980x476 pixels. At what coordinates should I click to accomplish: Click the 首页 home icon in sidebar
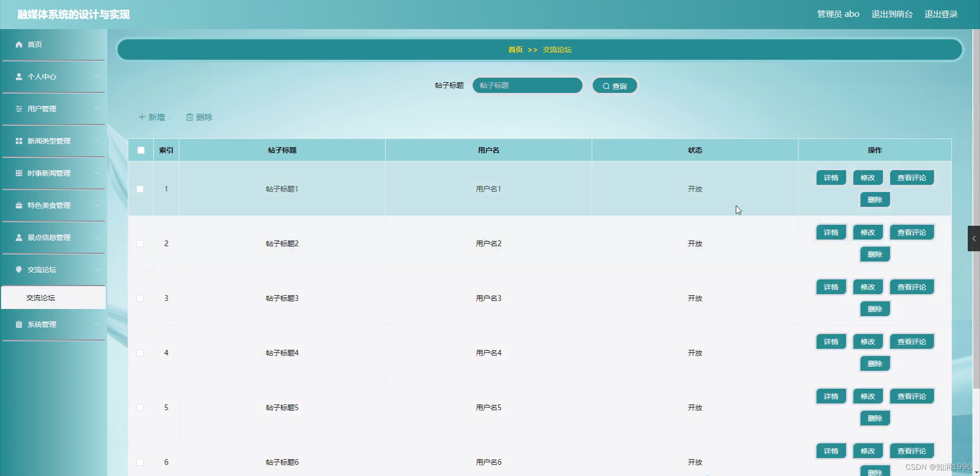click(x=18, y=44)
